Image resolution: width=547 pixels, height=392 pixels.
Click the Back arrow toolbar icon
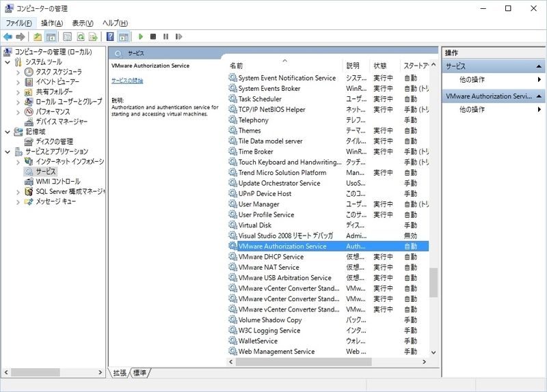(x=8, y=37)
